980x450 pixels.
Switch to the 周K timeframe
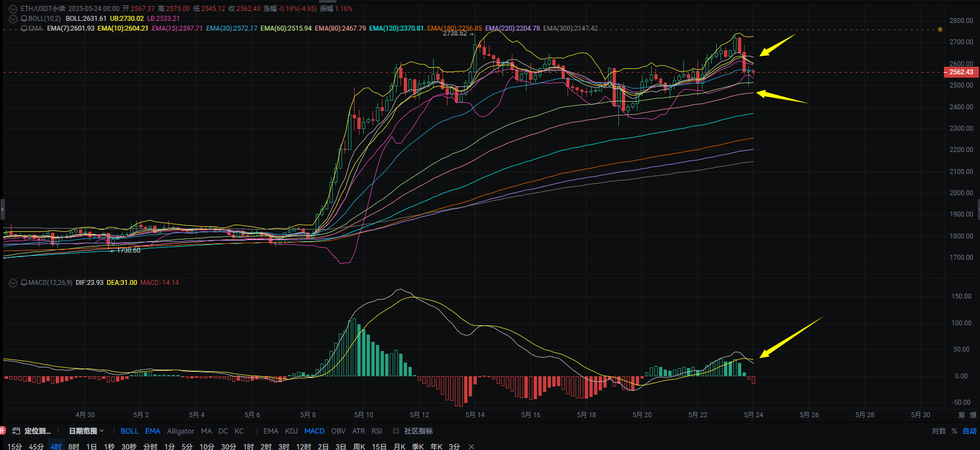pyautogui.click(x=359, y=447)
